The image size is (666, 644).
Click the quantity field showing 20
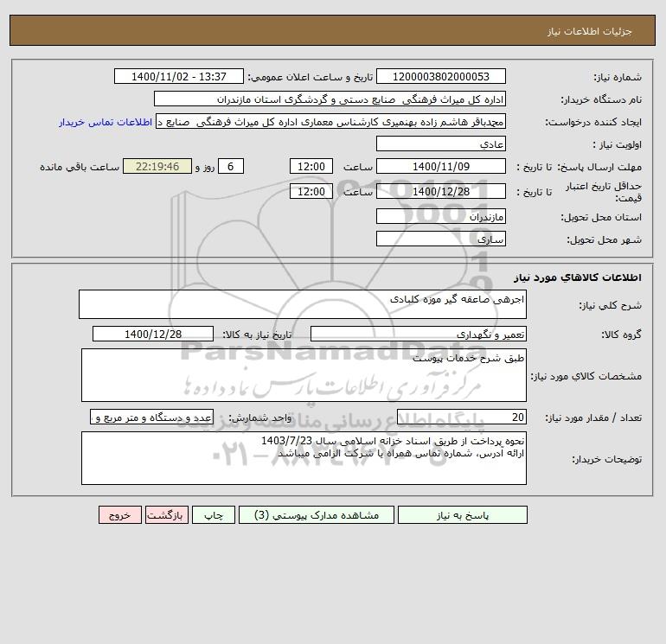[462, 417]
